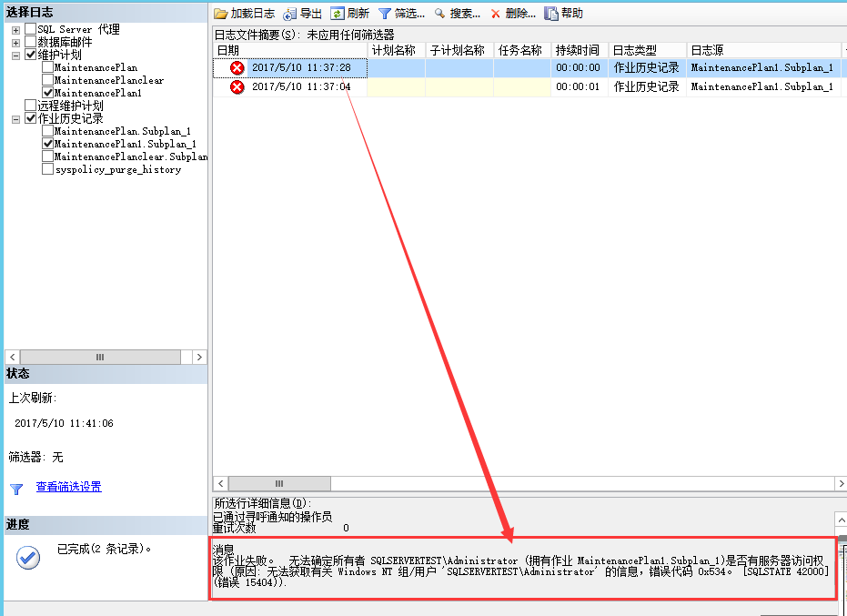
Task: Uncheck the MaintenancePlan1 checkbox
Action: (47, 93)
